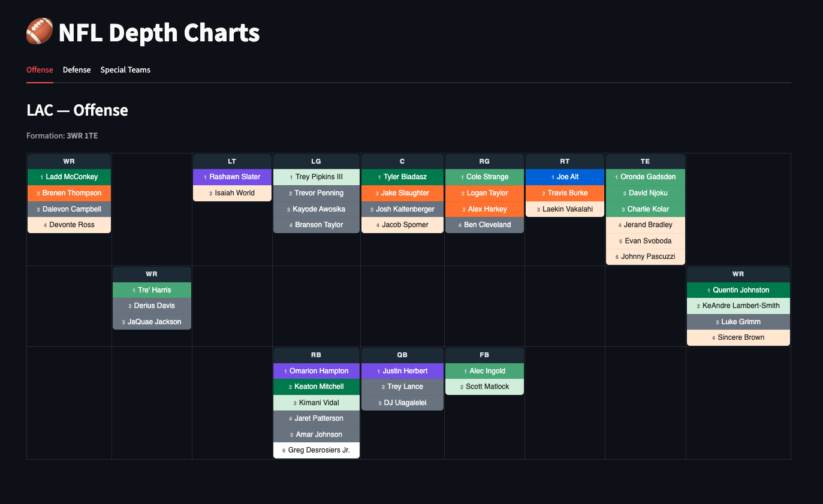Image resolution: width=823 pixels, height=504 pixels.
Task: Click Brenen Thompson's player cell
Action: coord(69,193)
